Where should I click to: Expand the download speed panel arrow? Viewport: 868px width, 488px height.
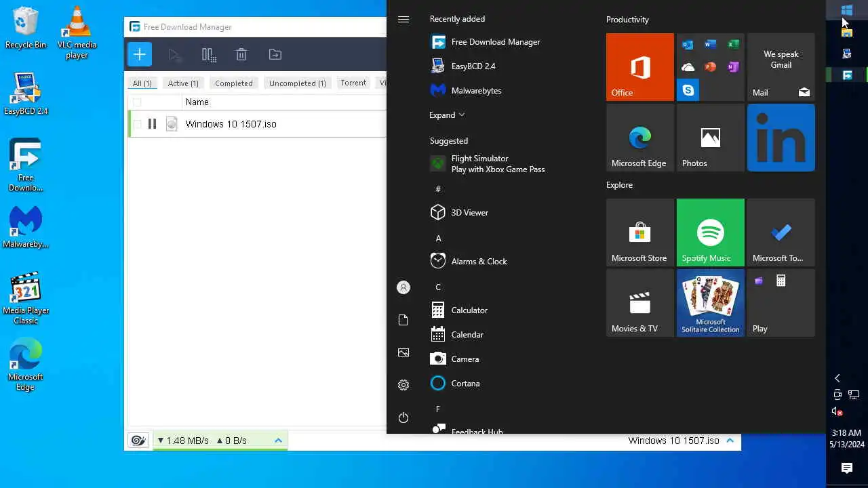click(x=278, y=441)
